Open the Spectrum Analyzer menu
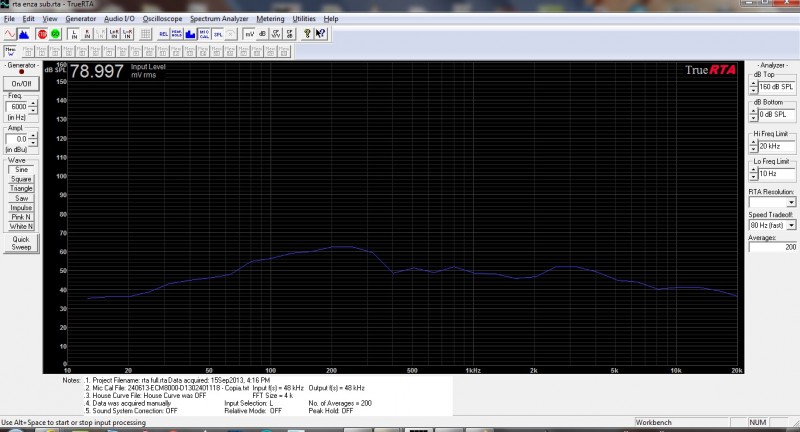The width and height of the screenshot is (800, 432). [x=219, y=19]
